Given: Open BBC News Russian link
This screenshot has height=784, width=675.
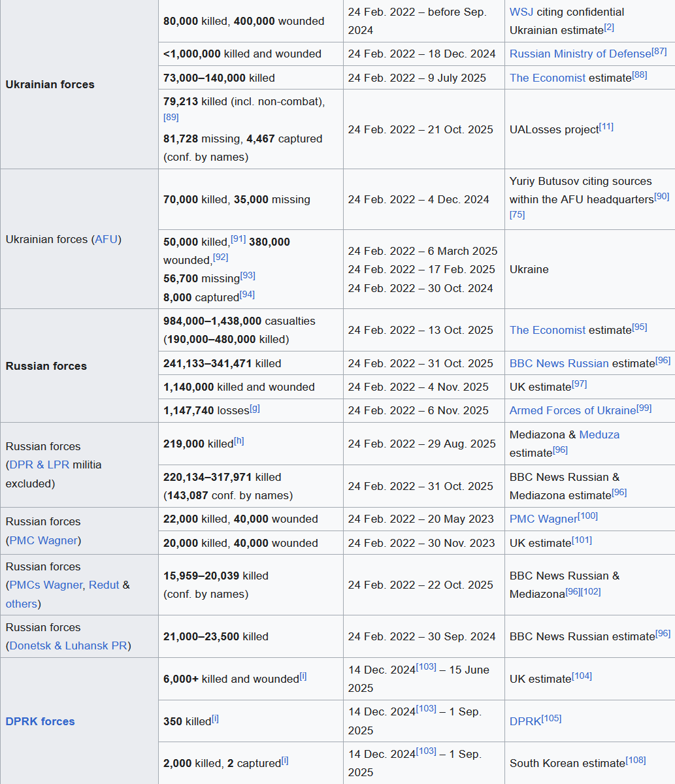Looking at the screenshot, I should tap(559, 363).
